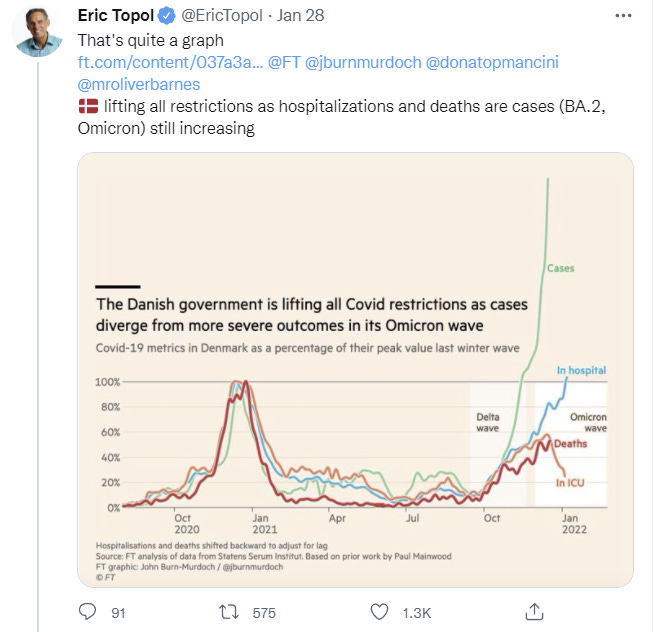Click the @mroliverbarnes mention

coord(139,84)
